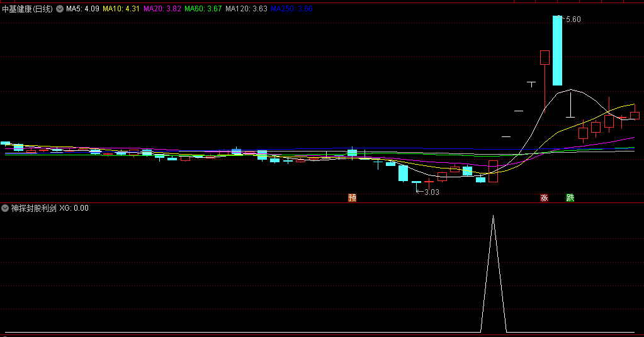The image size is (644, 337).
Task: Click the 5.60 high price annotation
Action: coord(573,19)
